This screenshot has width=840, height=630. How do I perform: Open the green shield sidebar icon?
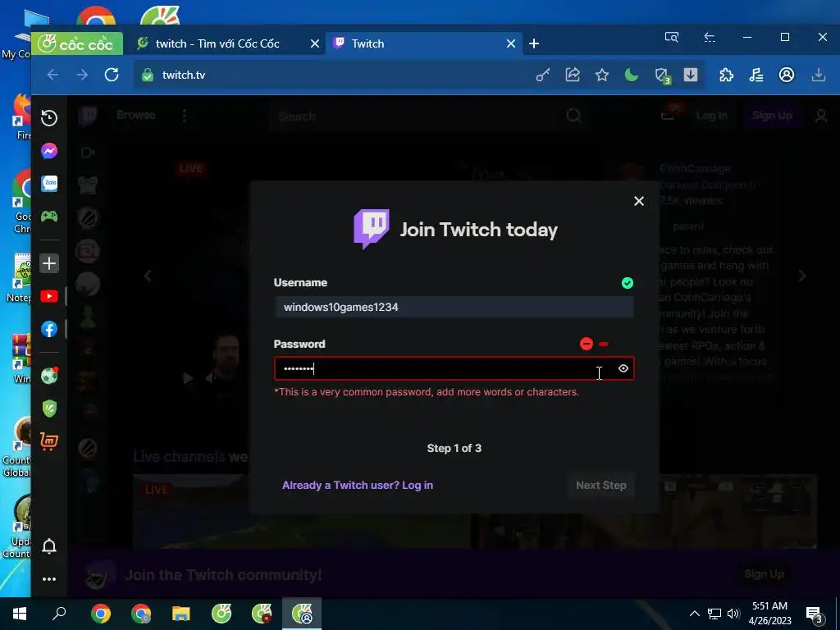[49, 409]
